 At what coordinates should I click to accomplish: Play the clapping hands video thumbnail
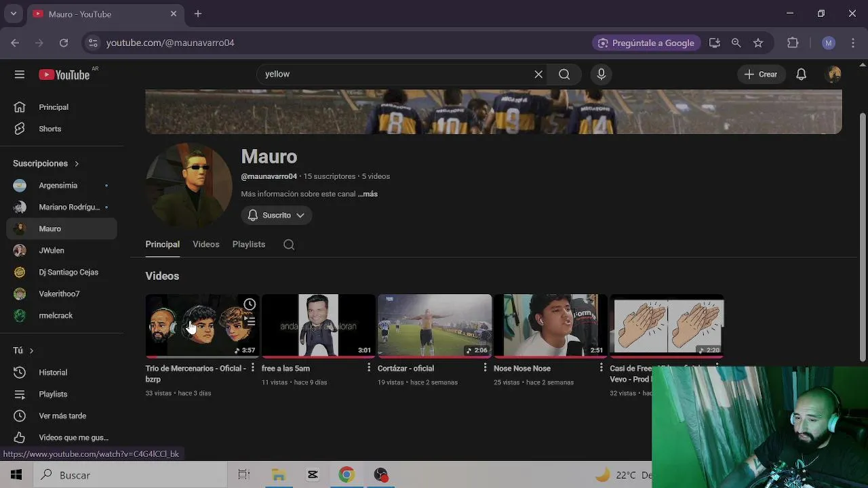tap(667, 325)
